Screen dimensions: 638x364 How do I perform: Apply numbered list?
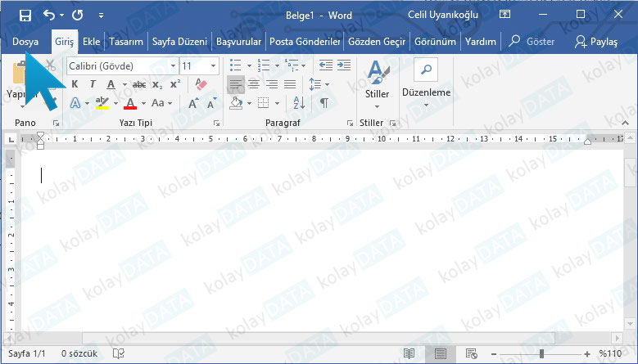click(x=263, y=65)
